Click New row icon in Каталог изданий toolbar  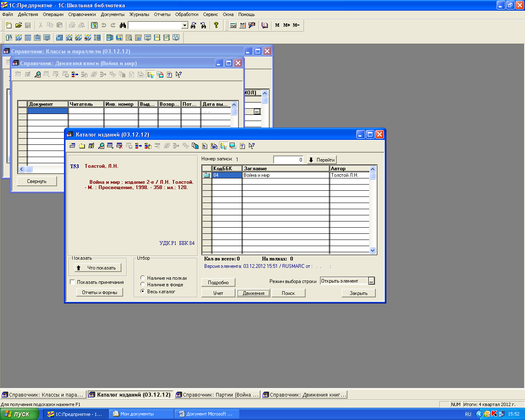[73, 146]
